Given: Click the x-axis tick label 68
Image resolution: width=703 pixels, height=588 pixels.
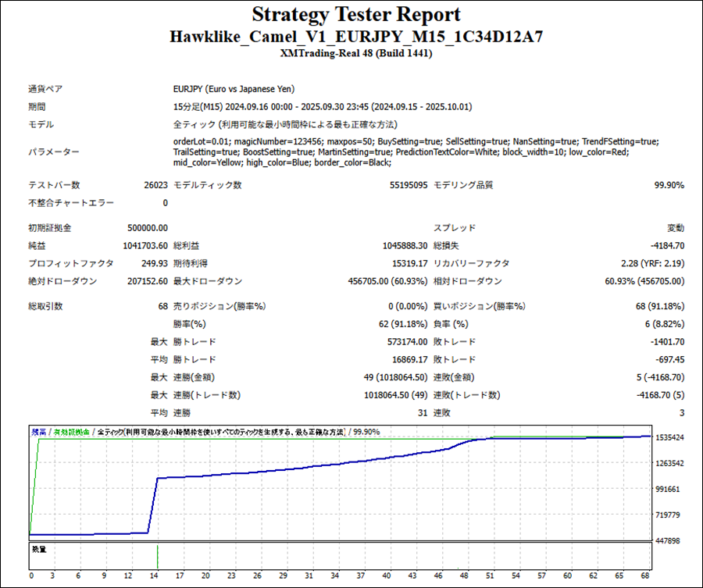Looking at the screenshot, I should tap(645, 576).
